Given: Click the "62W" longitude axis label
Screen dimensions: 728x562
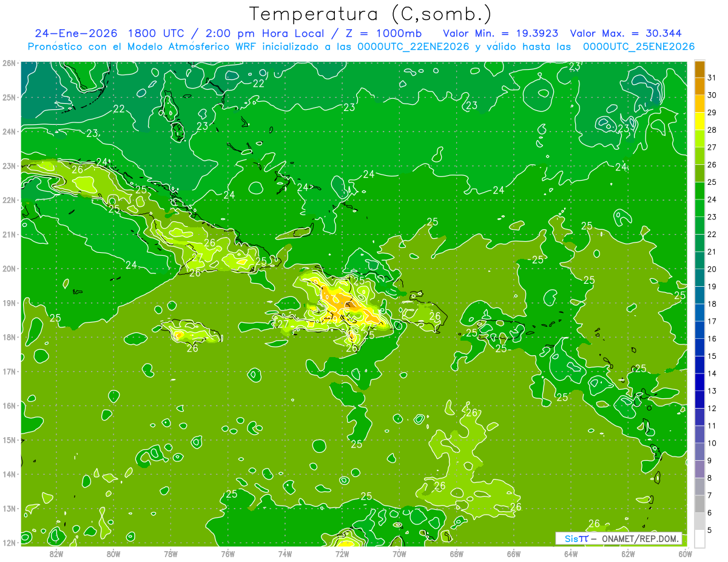Looking at the screenshot, I should click(x=628, y=553).
